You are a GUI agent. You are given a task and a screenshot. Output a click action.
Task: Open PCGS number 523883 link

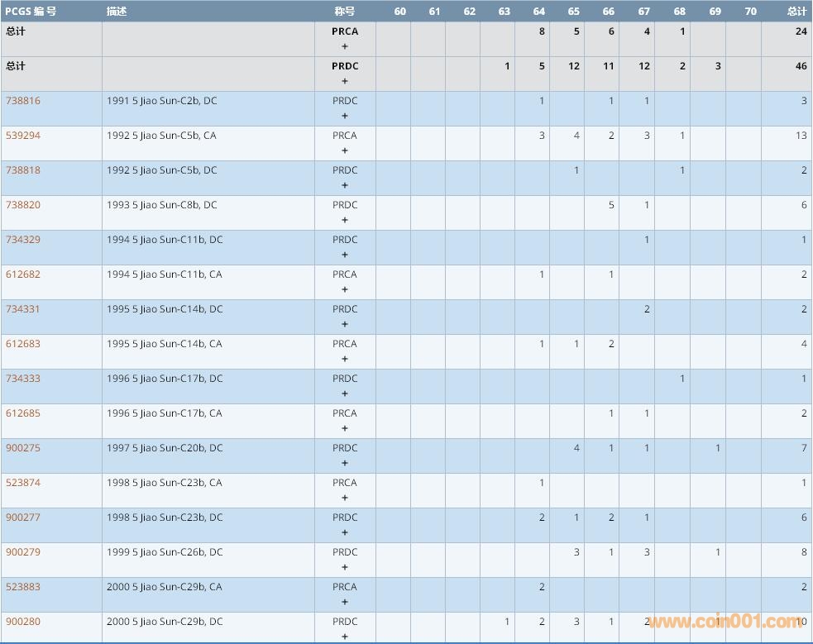pos(23,587)
